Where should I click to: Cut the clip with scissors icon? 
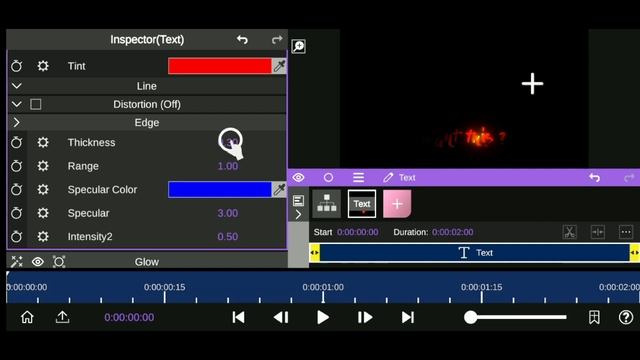569,232
